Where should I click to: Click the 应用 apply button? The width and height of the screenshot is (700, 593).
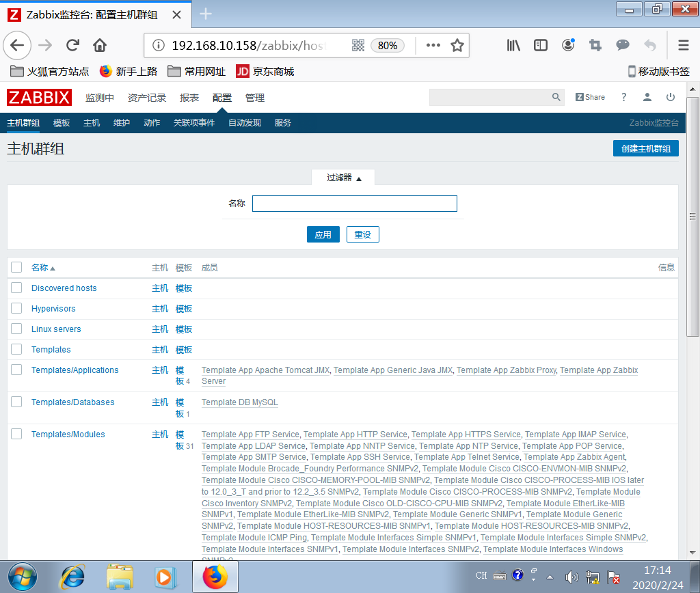(323, 235)
